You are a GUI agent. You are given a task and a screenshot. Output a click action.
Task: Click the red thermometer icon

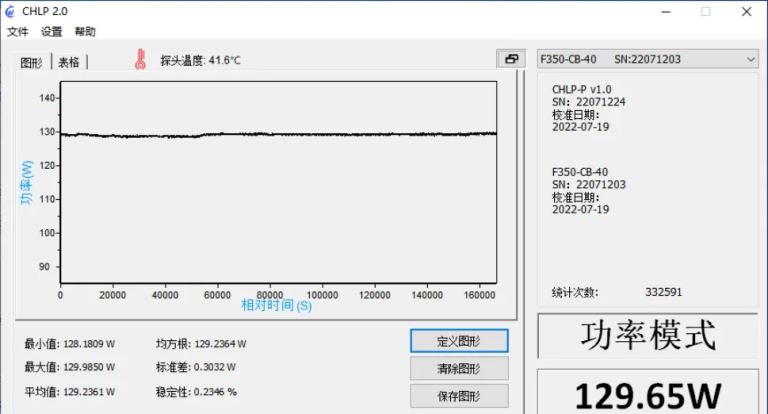[140, 59]
